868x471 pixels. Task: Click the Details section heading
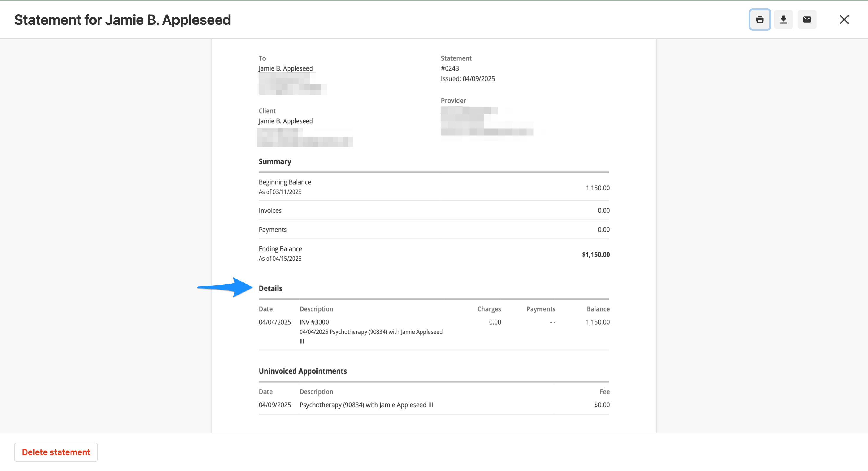click(x=270, y=288)
